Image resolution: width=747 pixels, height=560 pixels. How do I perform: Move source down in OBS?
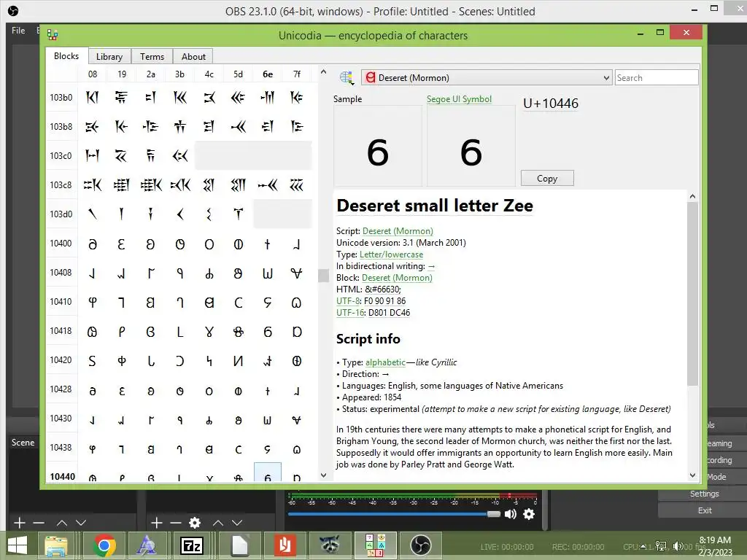[x=237, y=523]
